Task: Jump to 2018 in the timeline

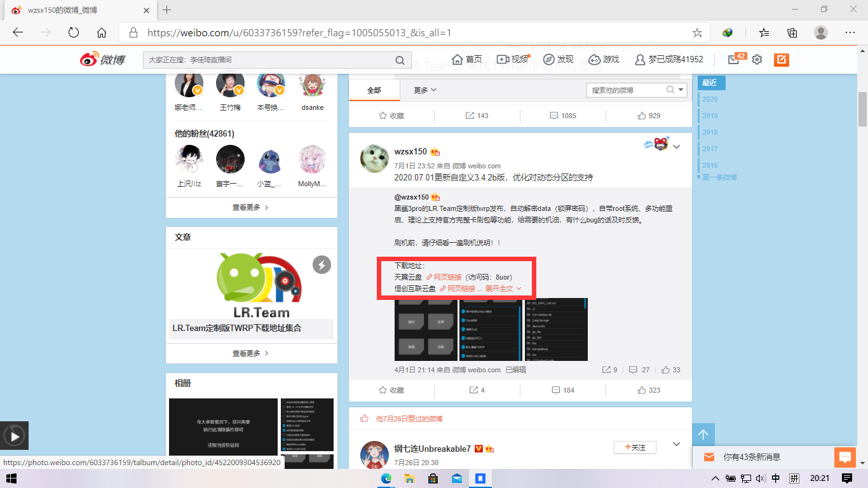Action: point(710,132)
